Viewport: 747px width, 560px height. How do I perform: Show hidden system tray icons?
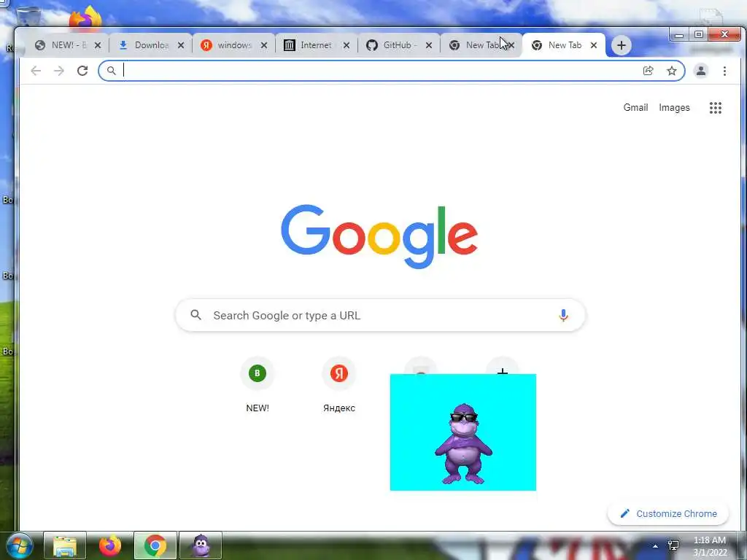[656, 546]
